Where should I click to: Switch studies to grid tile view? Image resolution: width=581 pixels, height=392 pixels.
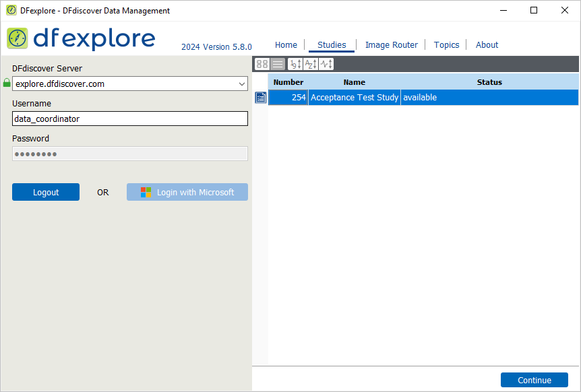coord(262,64)
